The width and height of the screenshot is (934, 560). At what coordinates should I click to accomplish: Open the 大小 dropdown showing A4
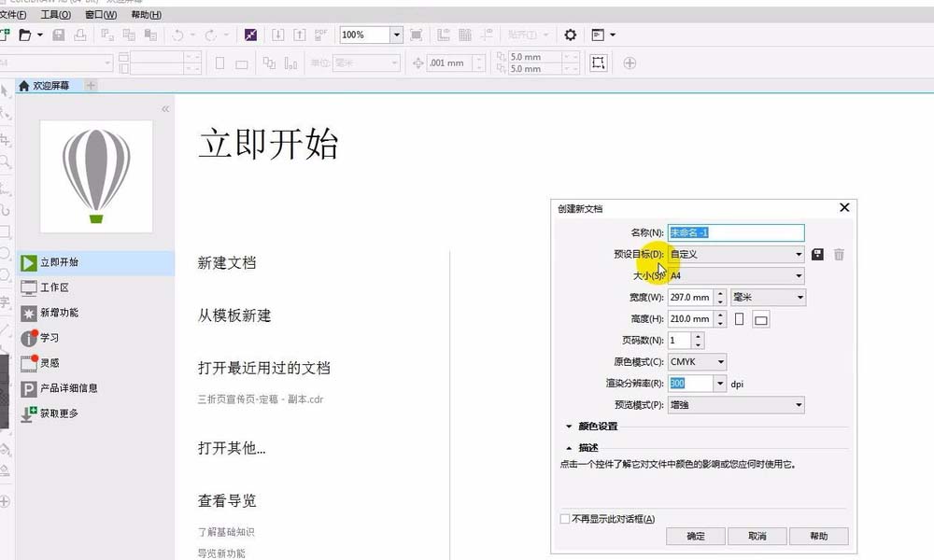point(736,275)
